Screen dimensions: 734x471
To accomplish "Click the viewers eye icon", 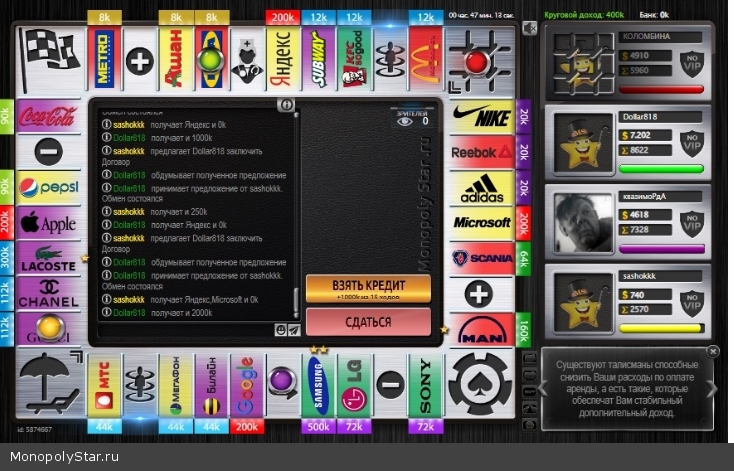I will point(404,122).
